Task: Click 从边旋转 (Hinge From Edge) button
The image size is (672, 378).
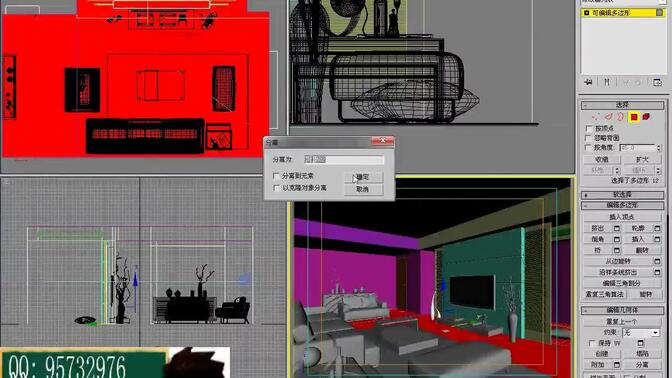Action: (x=618, y=261)
